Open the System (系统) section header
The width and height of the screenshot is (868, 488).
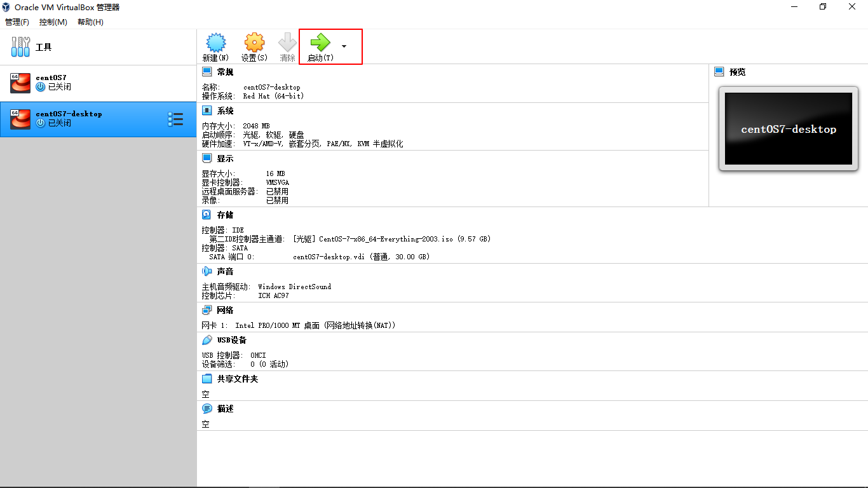coord(226,111)
